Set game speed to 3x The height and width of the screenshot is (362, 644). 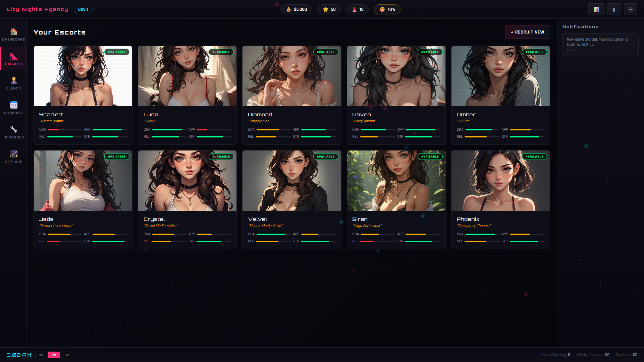[x=67, y=355]
